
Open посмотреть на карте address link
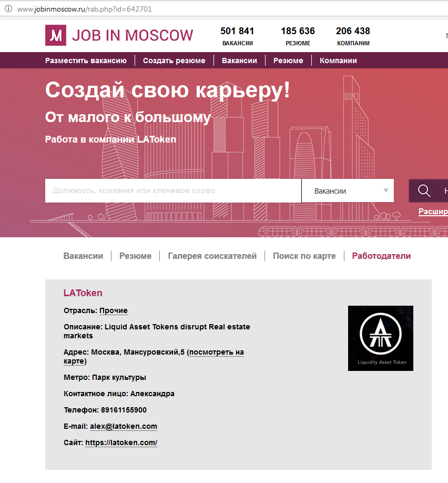[154, 356]
